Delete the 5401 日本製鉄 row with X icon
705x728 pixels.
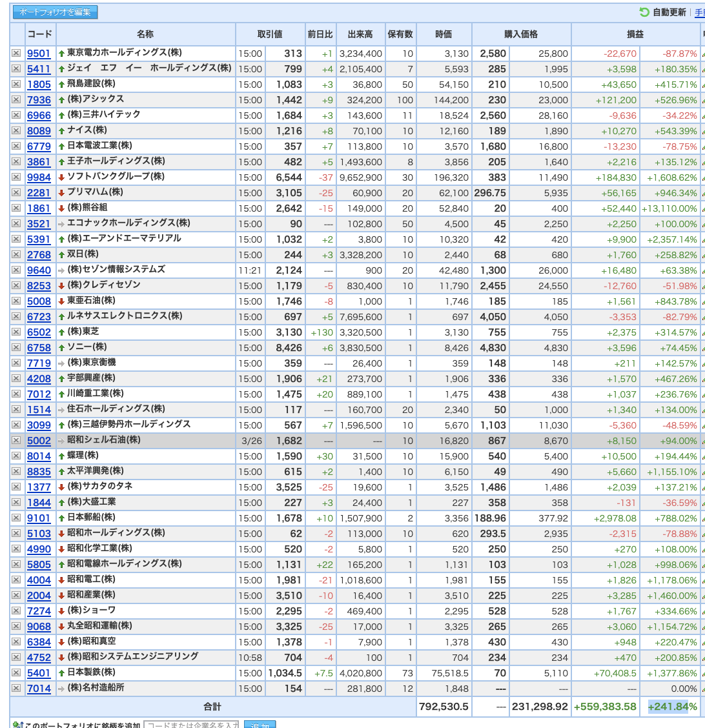pyautogui.click(x=16, y=672)
